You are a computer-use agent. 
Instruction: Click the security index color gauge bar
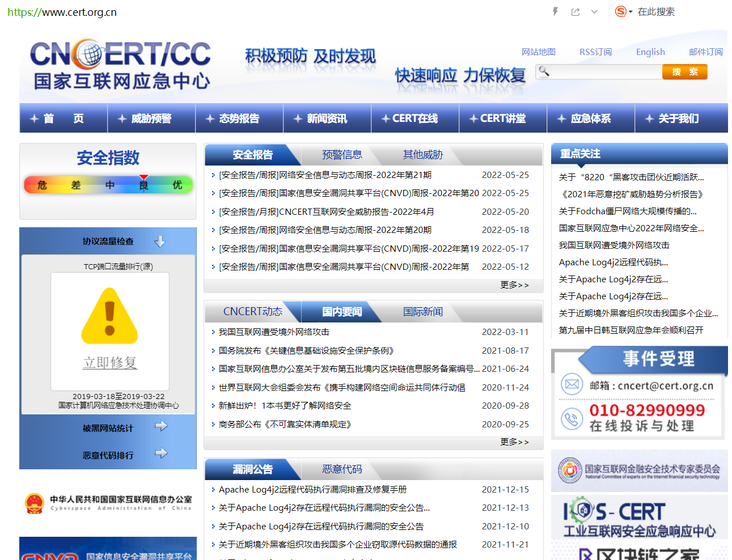[x=108, y=185]
